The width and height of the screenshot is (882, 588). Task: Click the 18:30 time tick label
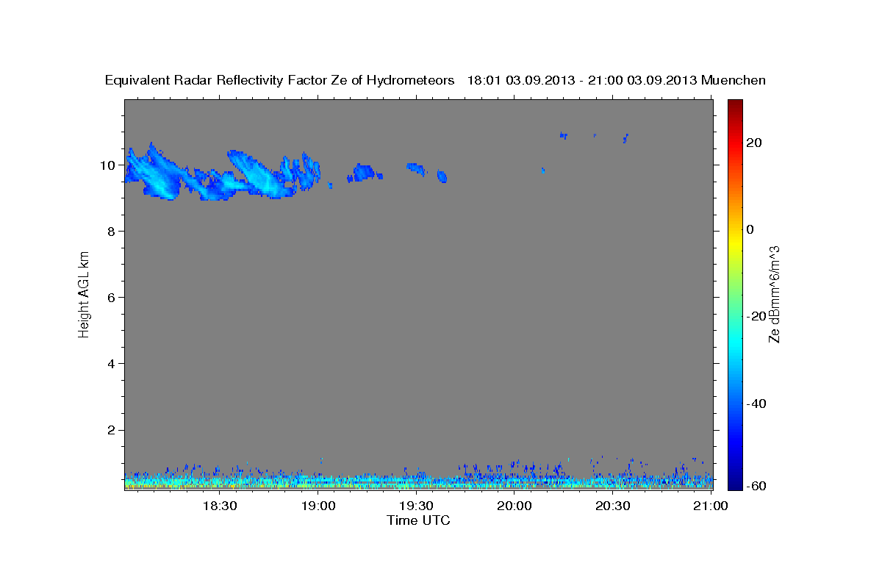220,506
